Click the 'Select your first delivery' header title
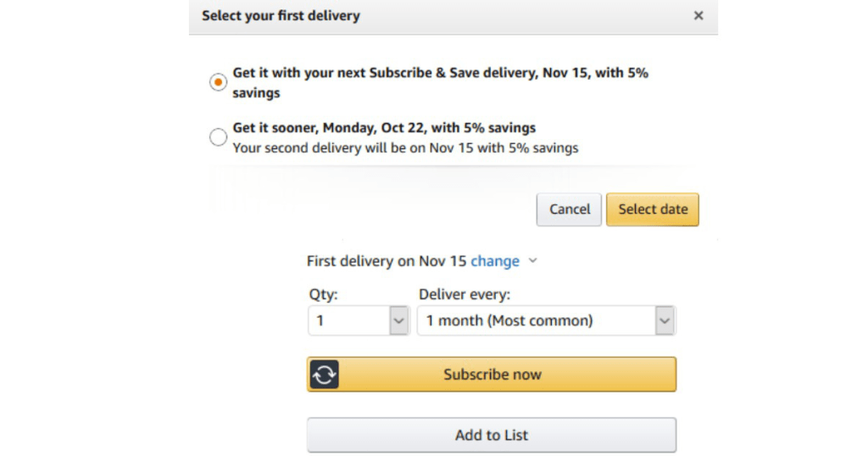 coord(281,15)
